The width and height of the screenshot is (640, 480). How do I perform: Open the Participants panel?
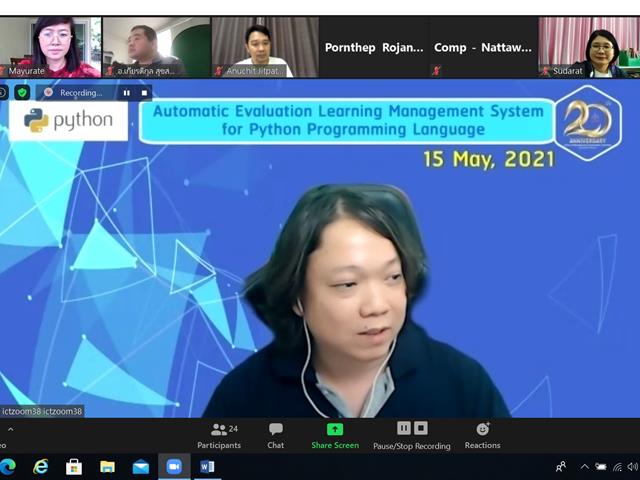coord(219,436)
